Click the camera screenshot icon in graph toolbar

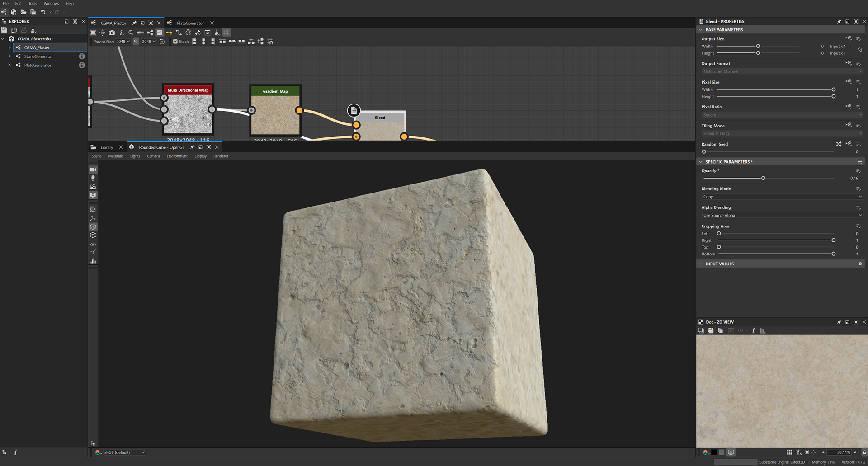pos(112,33)
